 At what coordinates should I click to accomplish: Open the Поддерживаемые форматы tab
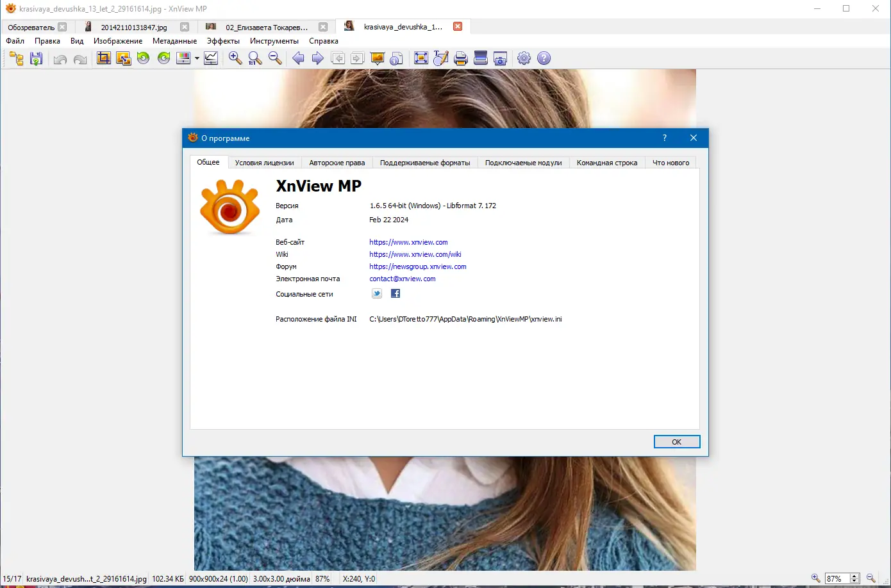pyautogui.click(x=425, y=163)
